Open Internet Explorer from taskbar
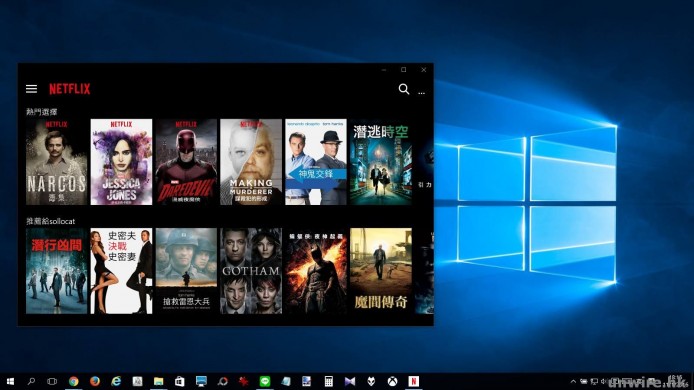This screenshot has width=694, height=390. [x=116, y=381]
